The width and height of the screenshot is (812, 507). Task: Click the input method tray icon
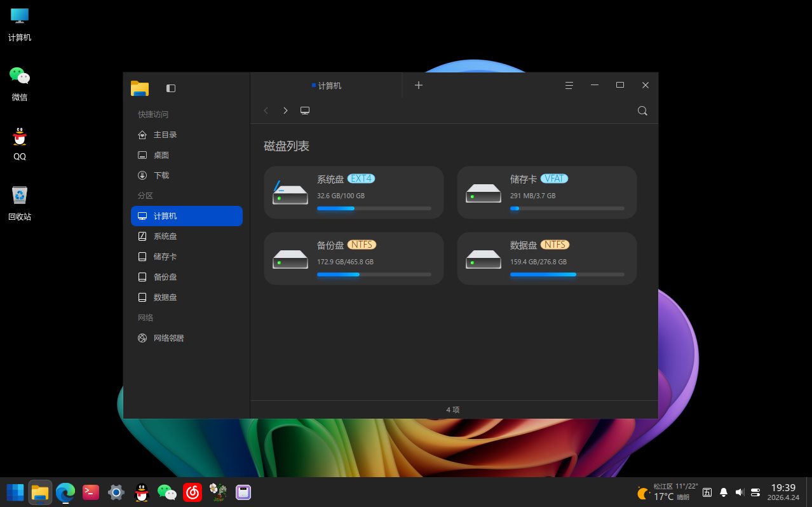(x=707, y=492)
